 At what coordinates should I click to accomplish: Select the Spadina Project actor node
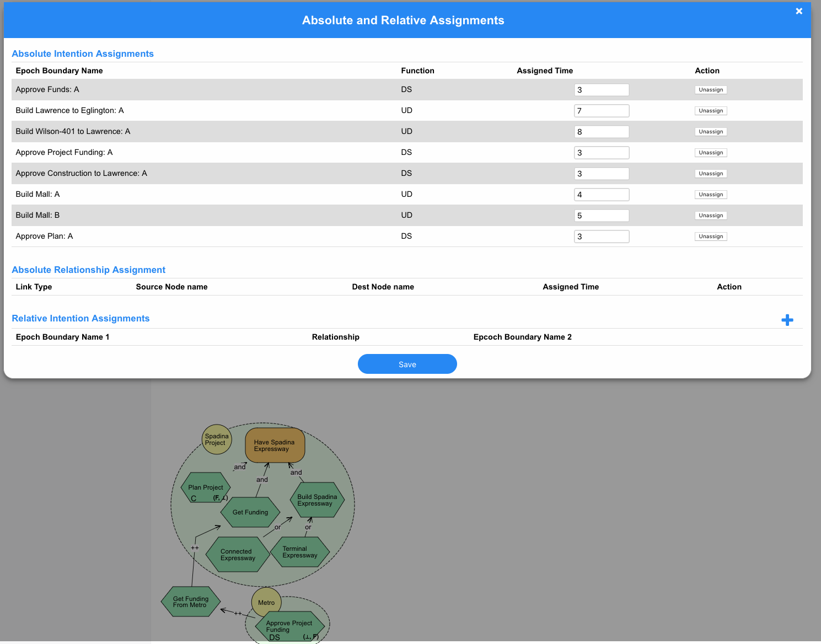tap(217, 439)
